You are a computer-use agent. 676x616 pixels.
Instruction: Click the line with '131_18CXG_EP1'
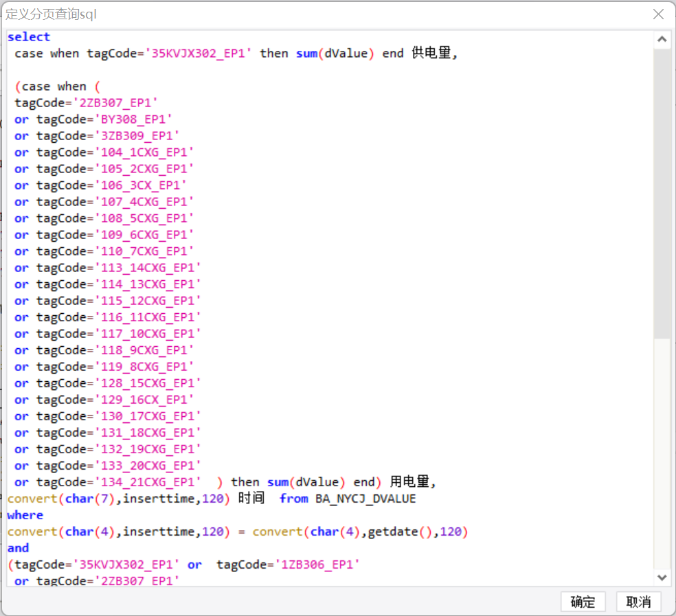(x=108, y=433)
